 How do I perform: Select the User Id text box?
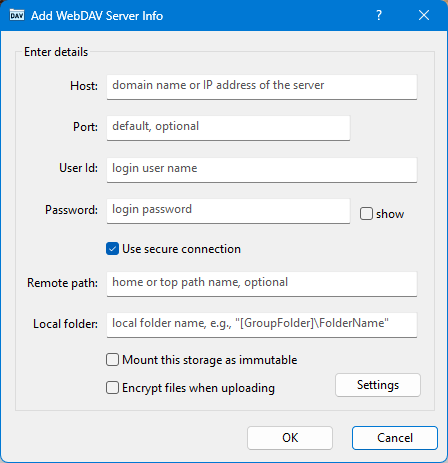tap(262, 170)
